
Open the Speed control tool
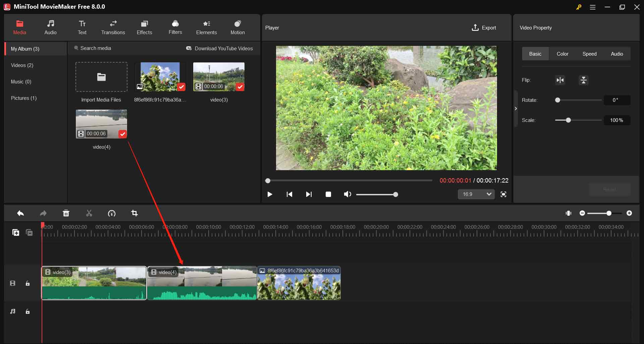(112, 213)
